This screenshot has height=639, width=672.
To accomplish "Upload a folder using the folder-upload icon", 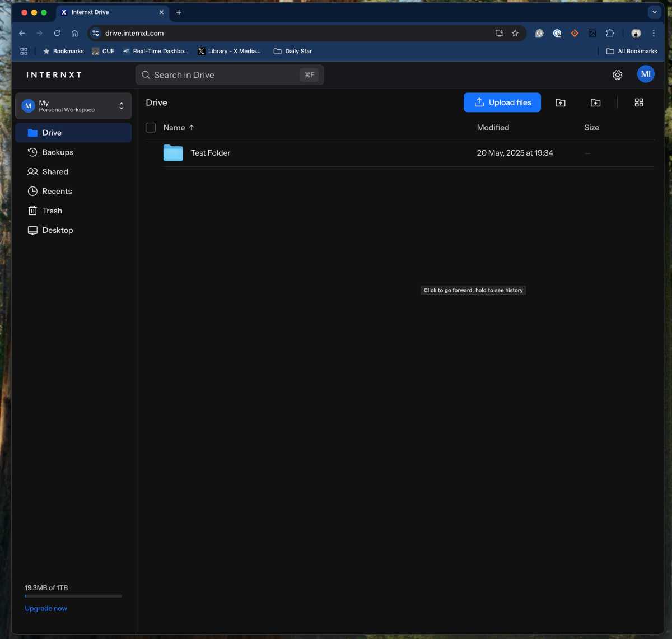I will pyautogui.click(x=561, y=102).
